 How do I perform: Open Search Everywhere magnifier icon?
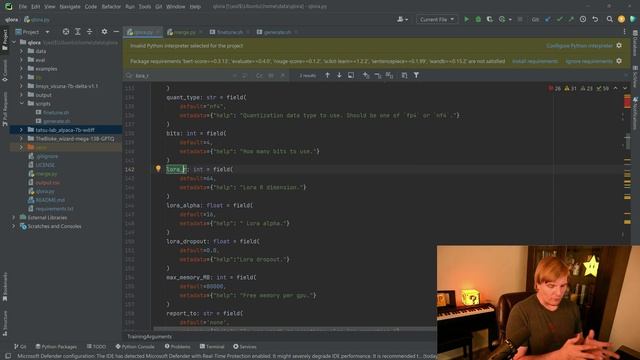609,19
